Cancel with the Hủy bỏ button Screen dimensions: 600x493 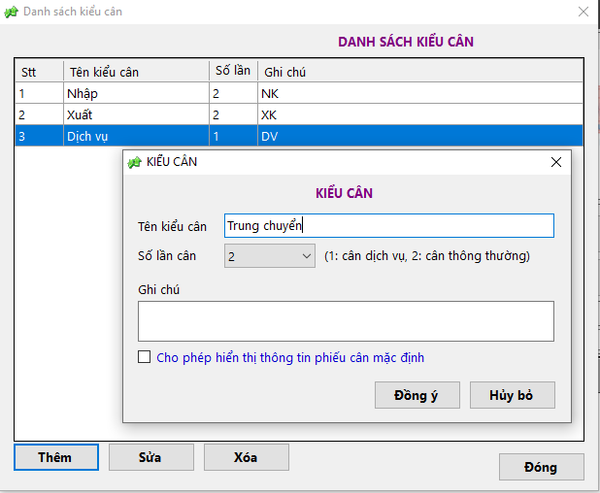(x=512, y=395)
